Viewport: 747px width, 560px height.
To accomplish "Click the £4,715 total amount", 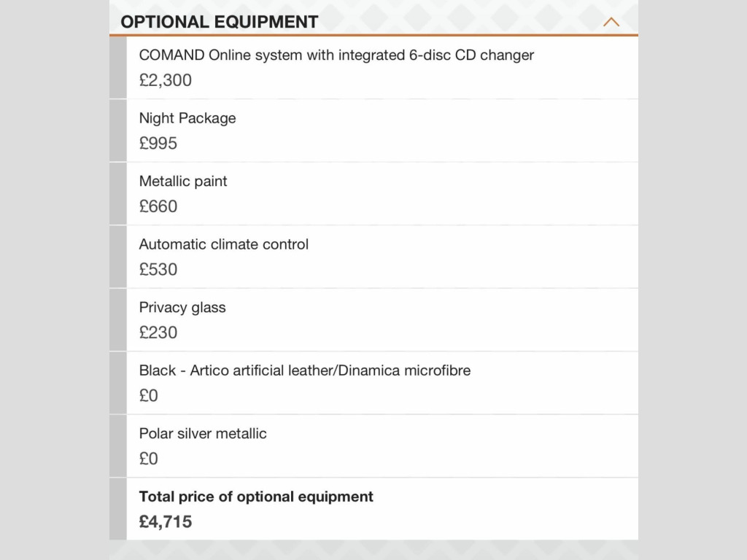I will pos(166,521).
